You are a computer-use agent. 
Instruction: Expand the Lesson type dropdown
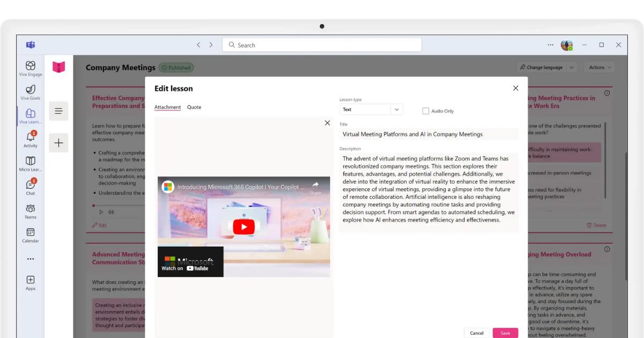coord(397,109)
